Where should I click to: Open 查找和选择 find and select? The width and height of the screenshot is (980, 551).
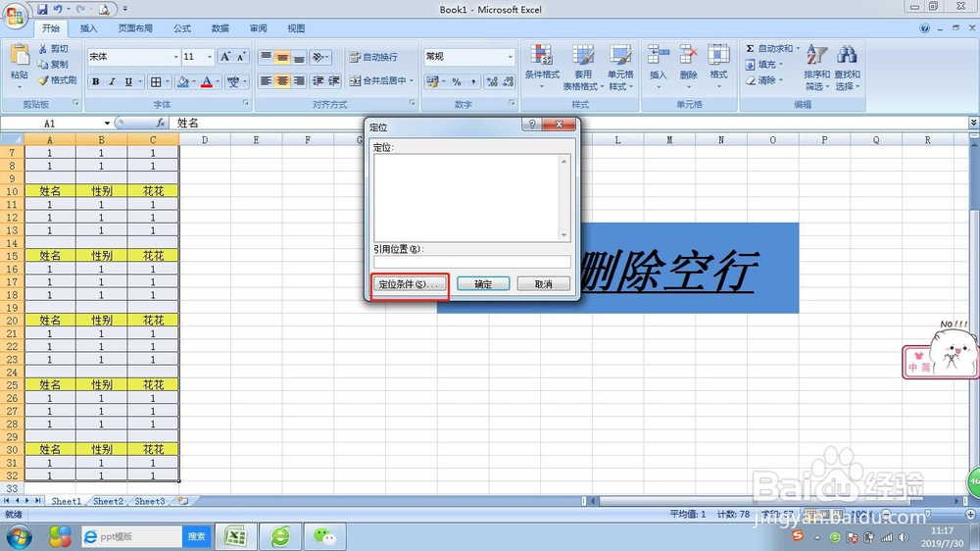(847, 67)
